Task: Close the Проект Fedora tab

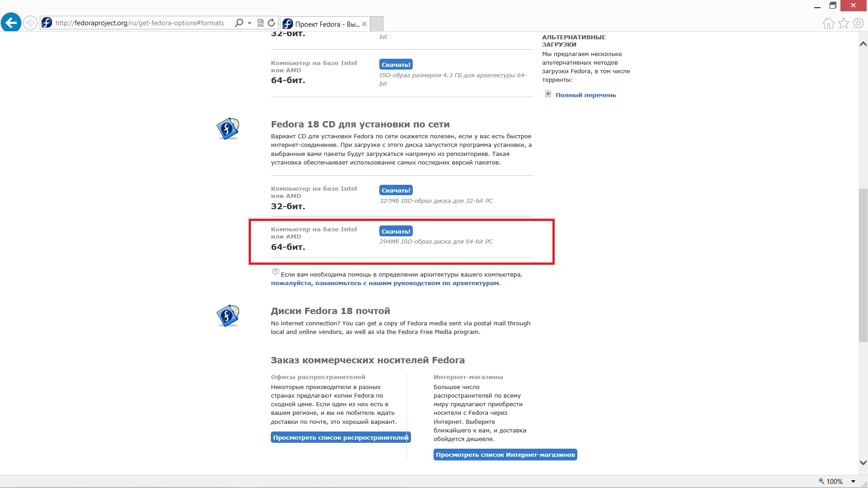Action: (364, 24)
